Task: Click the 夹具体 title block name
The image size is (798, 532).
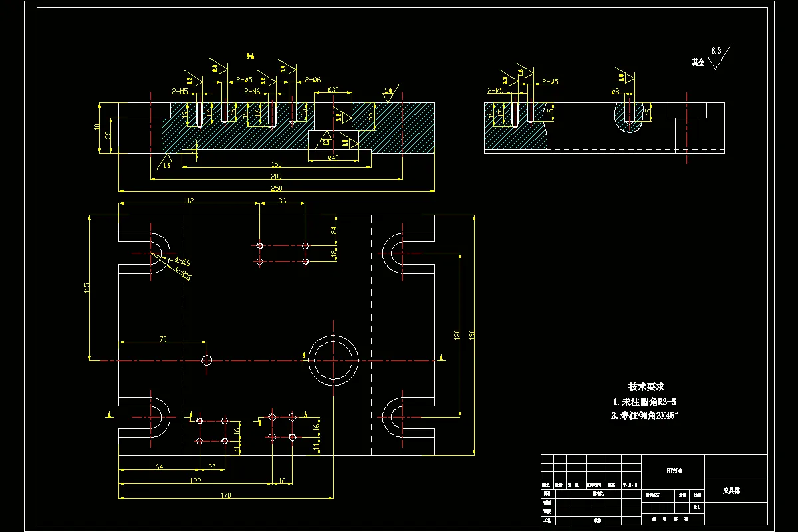Action: (x=732, y=491)
